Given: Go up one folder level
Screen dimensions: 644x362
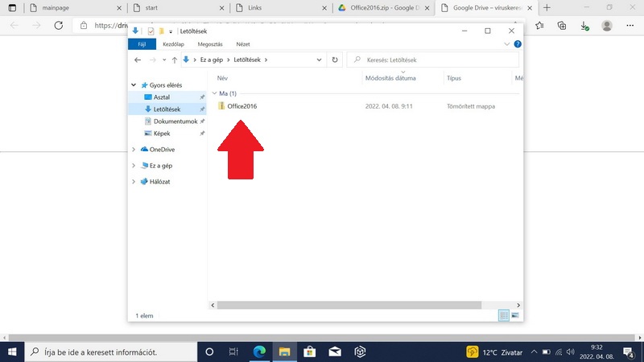Looking at the screenshot, I should point(175,60).
